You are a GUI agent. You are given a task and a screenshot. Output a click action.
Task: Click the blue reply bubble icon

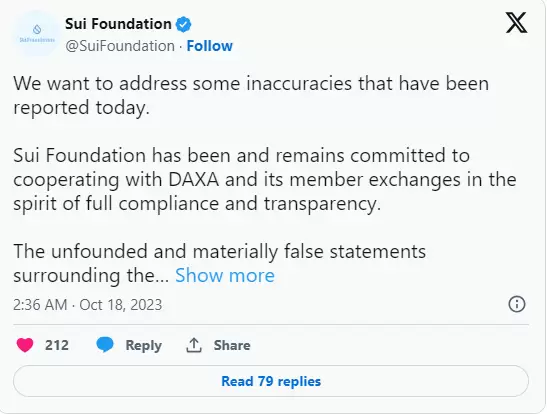pyautogui.click(x=105, y=345)
